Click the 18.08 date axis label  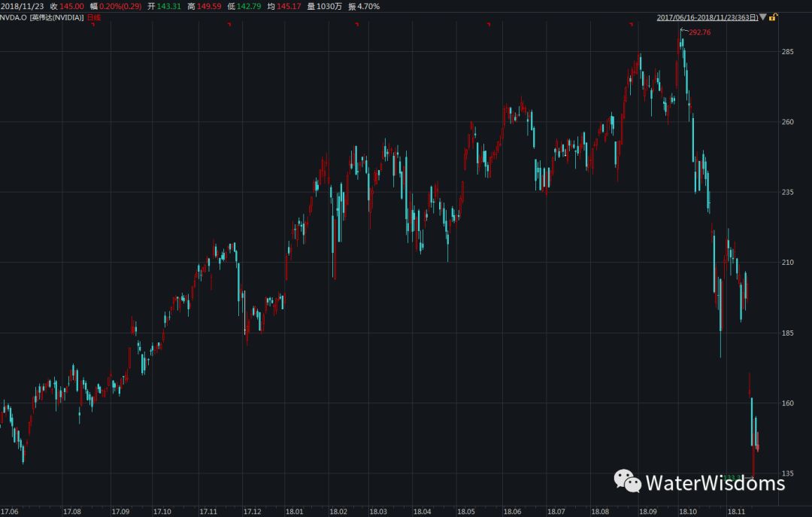click(600, 512)
